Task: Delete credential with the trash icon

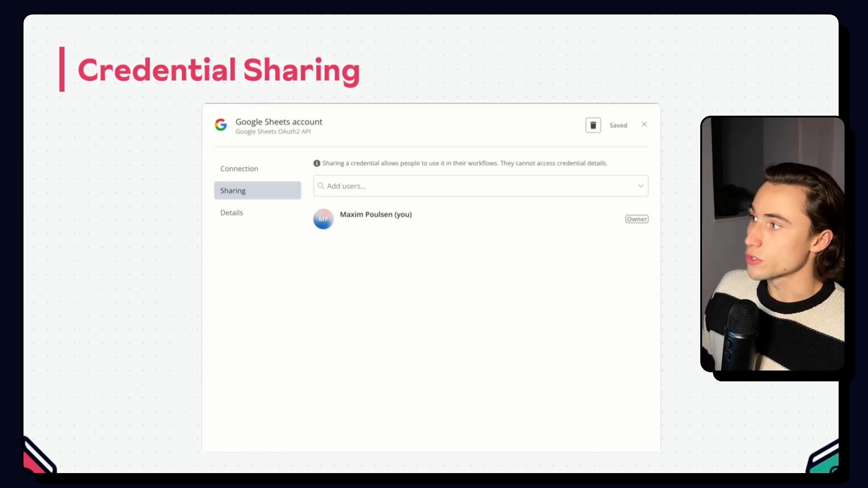Action: click(593, 125)
